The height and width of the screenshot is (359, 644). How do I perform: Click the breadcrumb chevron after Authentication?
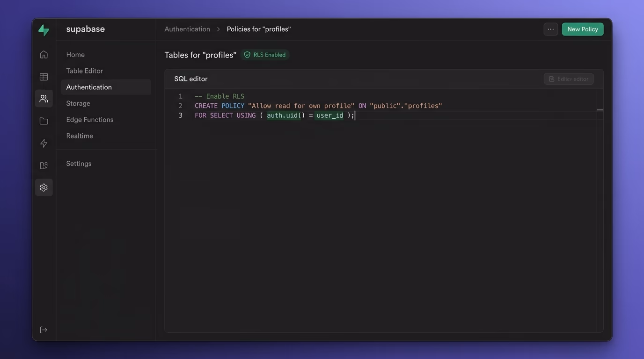(x=218, y=29)
